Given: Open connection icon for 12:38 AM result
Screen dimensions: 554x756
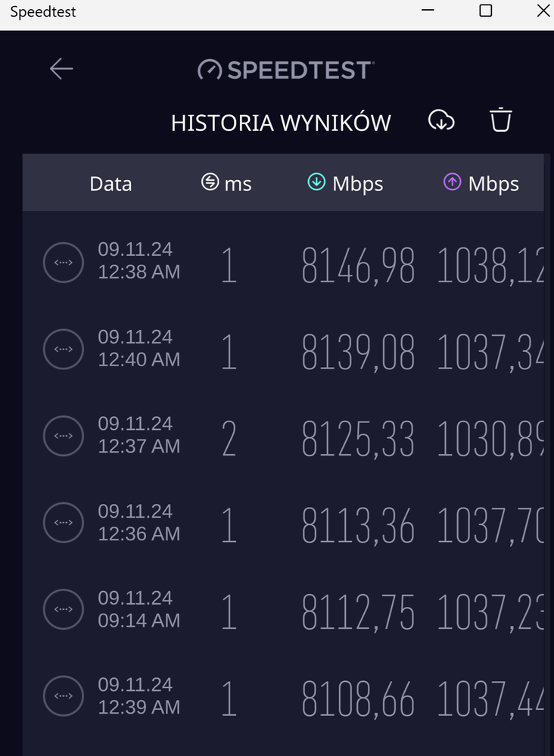Looking at the screenshot, I should (x=63, y=263).
